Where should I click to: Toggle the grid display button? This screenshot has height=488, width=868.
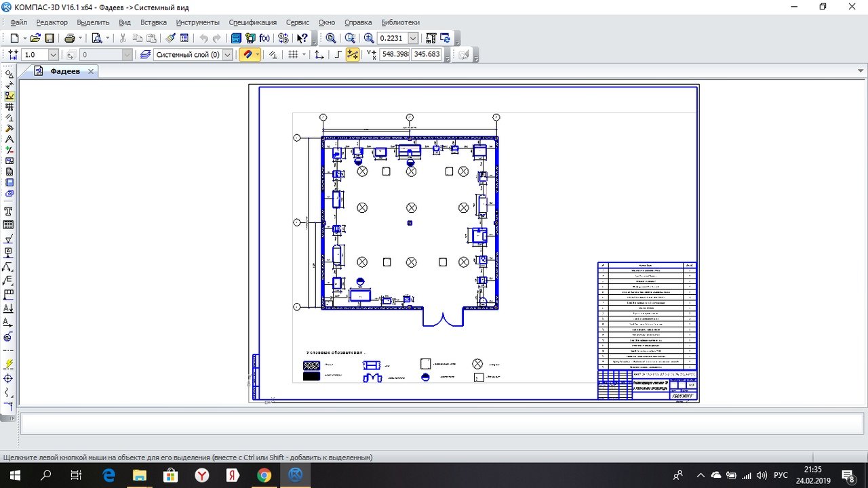[293, 55]
